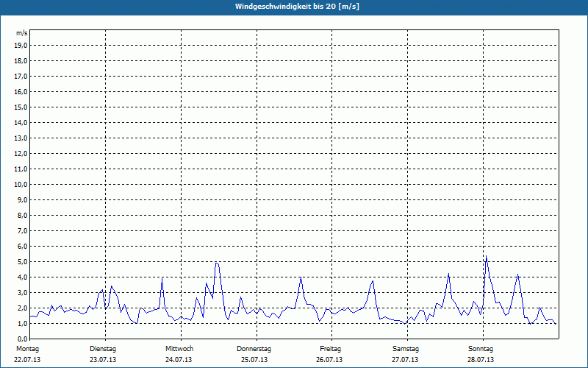Click the 3,0 y-axis label

(x=21, y=292)
